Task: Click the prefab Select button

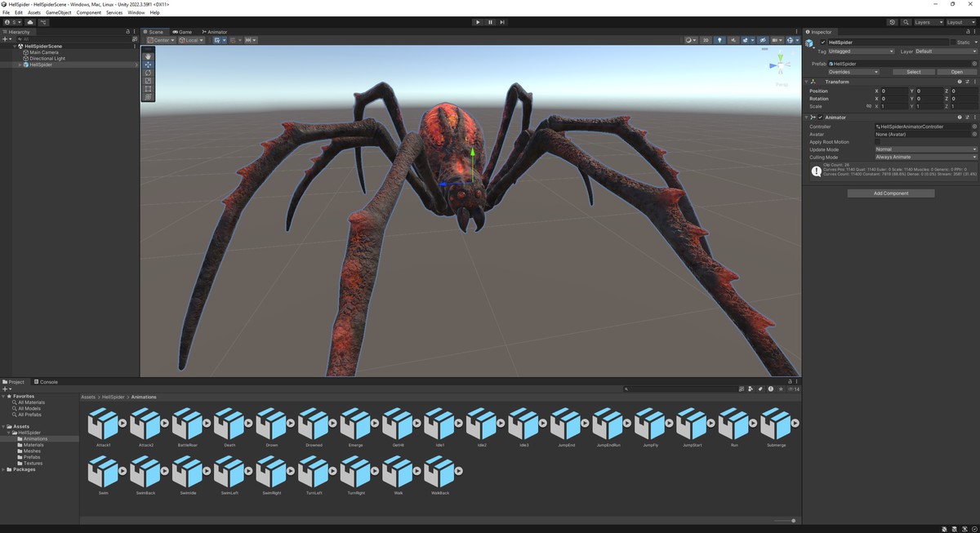Action: click(914, 72)
